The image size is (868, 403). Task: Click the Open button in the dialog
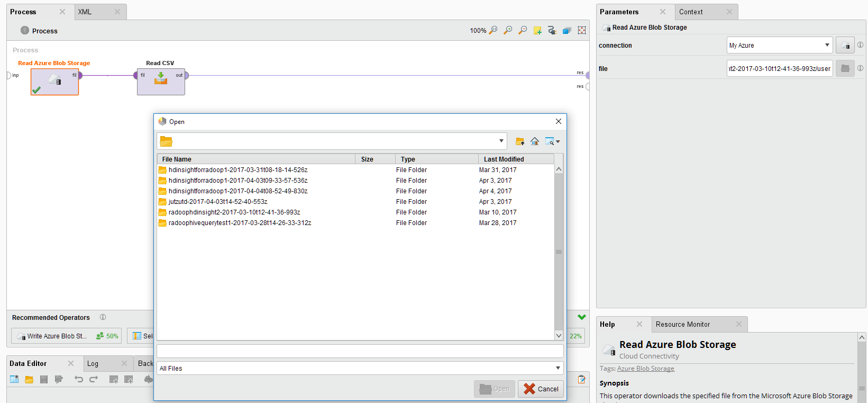(x=495, y=389)
